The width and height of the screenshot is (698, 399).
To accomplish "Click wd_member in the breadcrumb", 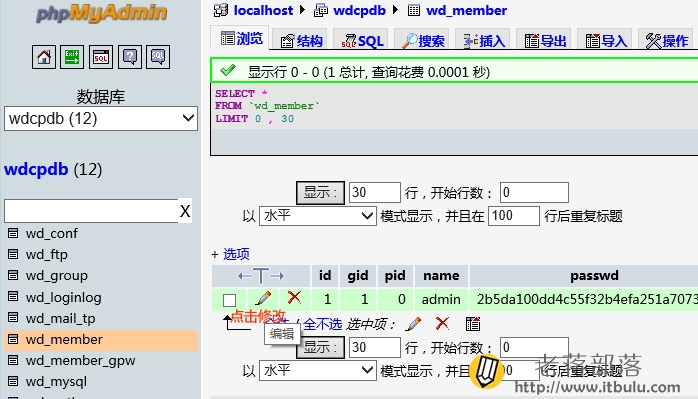I will tap(467, 10).
